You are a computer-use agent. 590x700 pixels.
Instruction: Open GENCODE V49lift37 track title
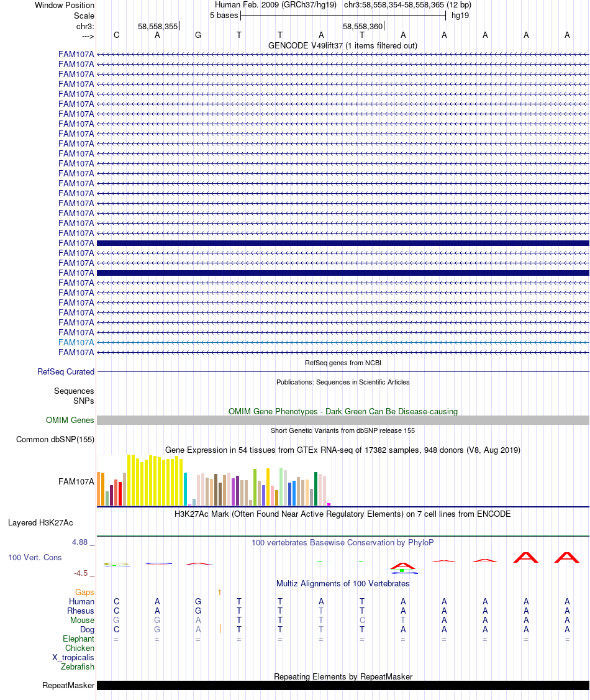click(342, 45)
